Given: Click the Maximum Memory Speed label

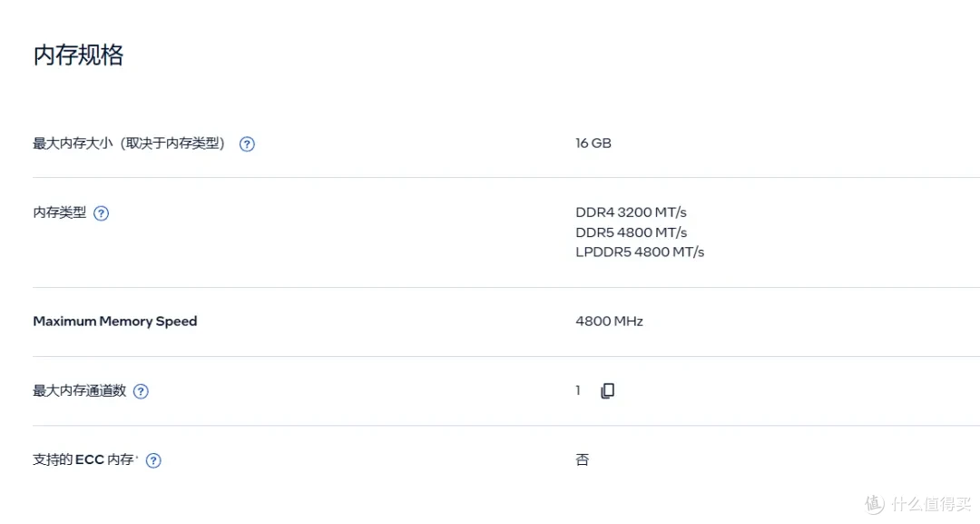Looking at the screenshot, I should click(115, 321).
